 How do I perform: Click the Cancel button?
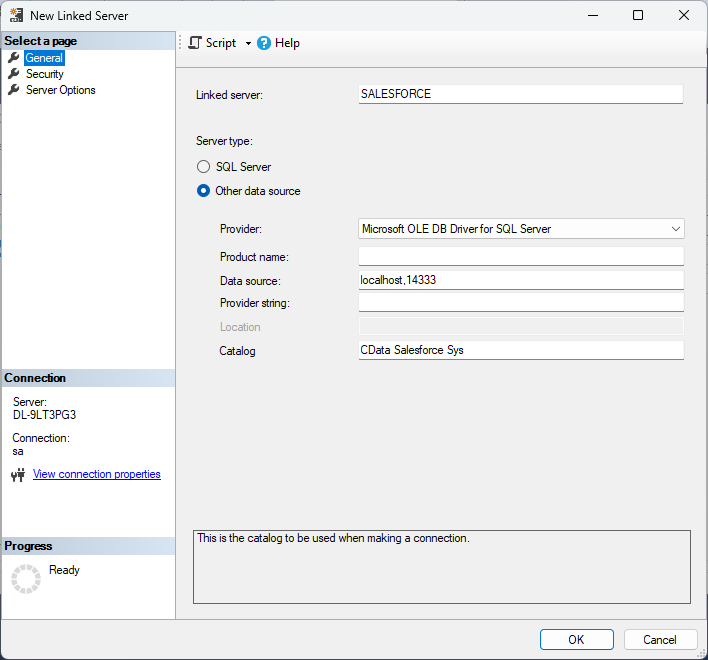click(x=660, y=640)
